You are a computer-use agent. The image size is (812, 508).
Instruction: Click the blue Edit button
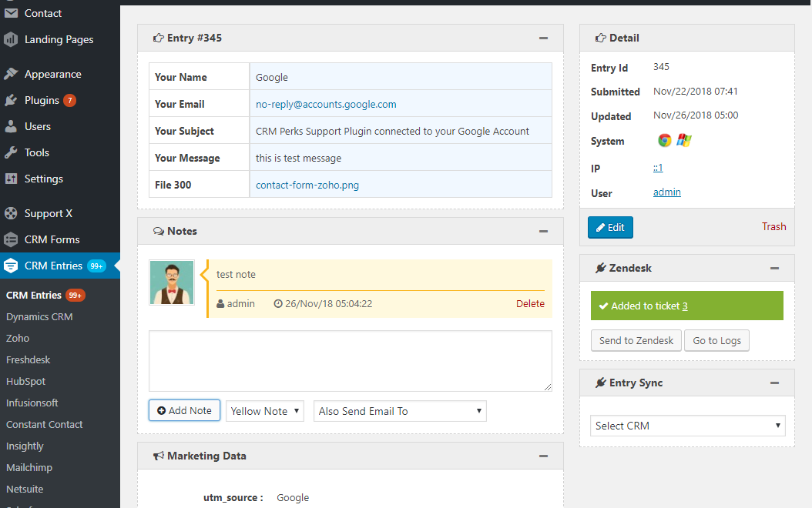click(610, 228)
